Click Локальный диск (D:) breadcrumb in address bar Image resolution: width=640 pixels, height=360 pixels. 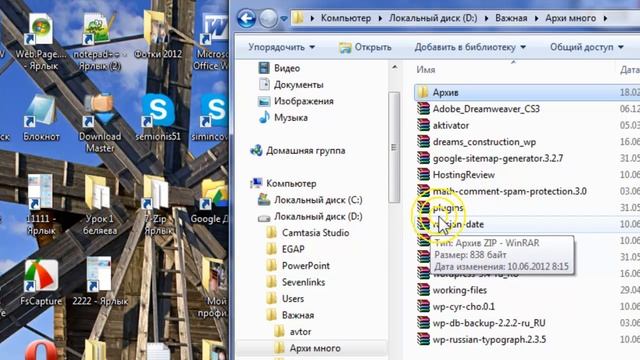click(433, 18)
